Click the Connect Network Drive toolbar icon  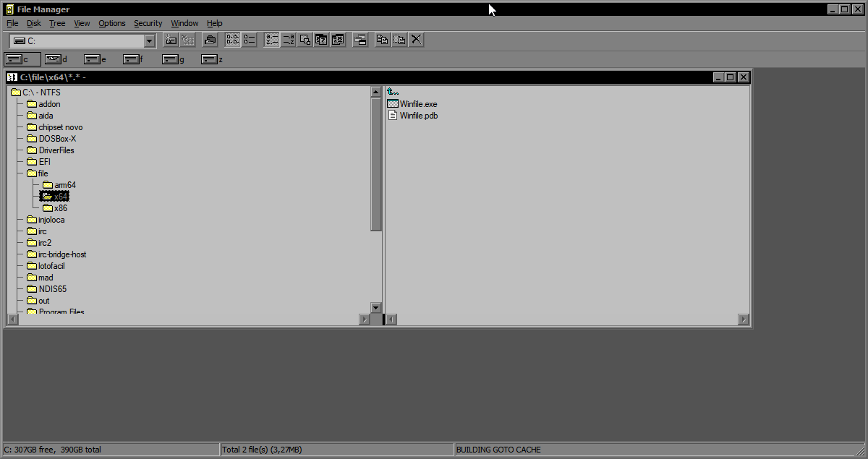(x=171, y=40)
